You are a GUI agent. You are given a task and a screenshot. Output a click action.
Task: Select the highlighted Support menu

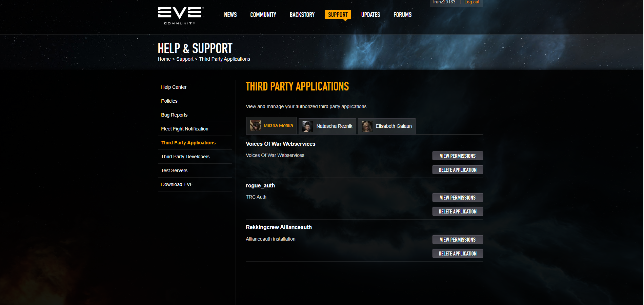[338, 15]
